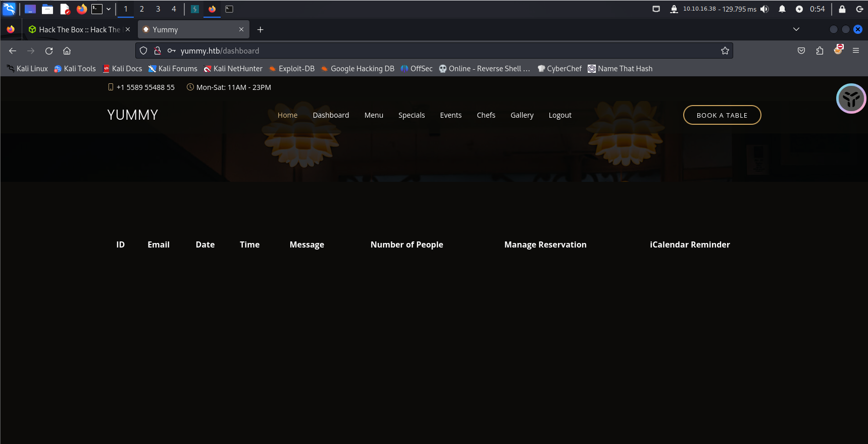Toggle the volume speaker icon
Viewport: 868px width, 444px height.
(x=764, y=9)
